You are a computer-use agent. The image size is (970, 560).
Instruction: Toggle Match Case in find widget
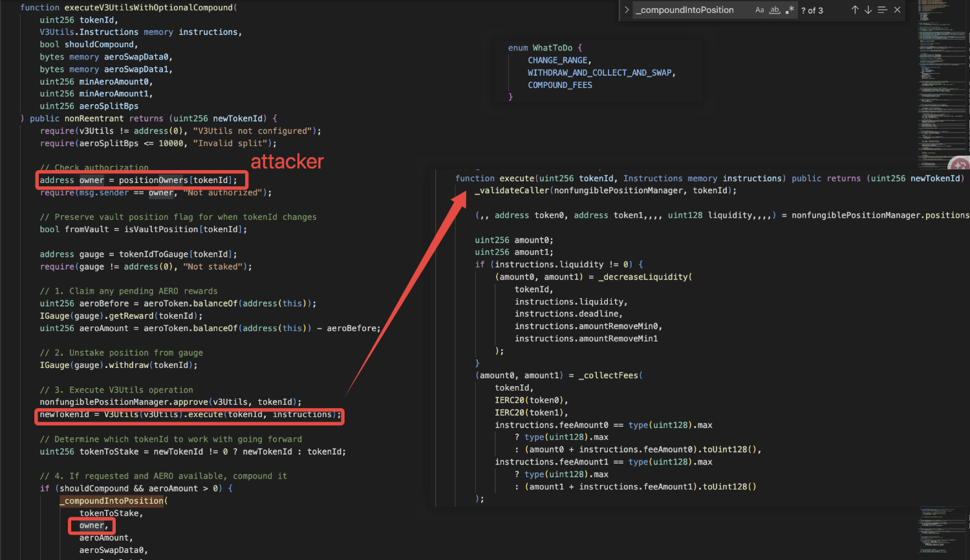759,10
